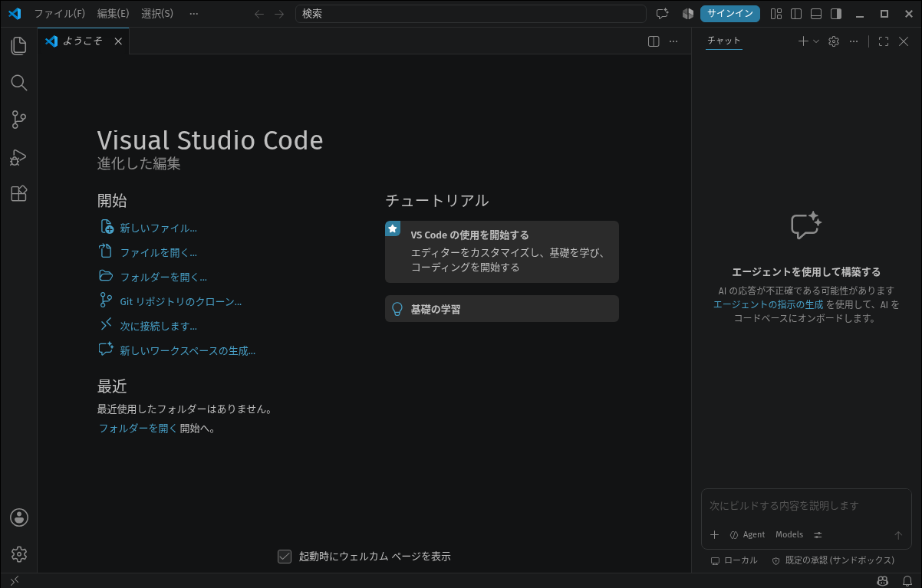Click the サインイン button
Viewport: 922px width, 588px height.
point(730,14)
